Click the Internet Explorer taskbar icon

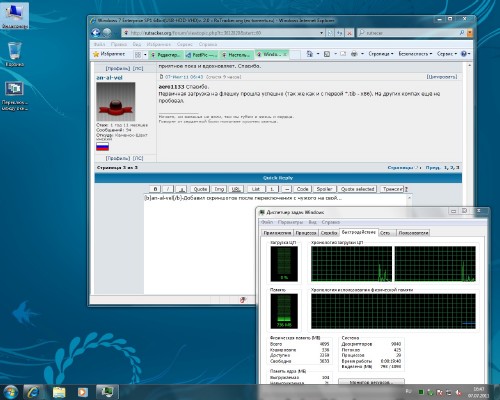pyautogui.click(x=33, y=392)
